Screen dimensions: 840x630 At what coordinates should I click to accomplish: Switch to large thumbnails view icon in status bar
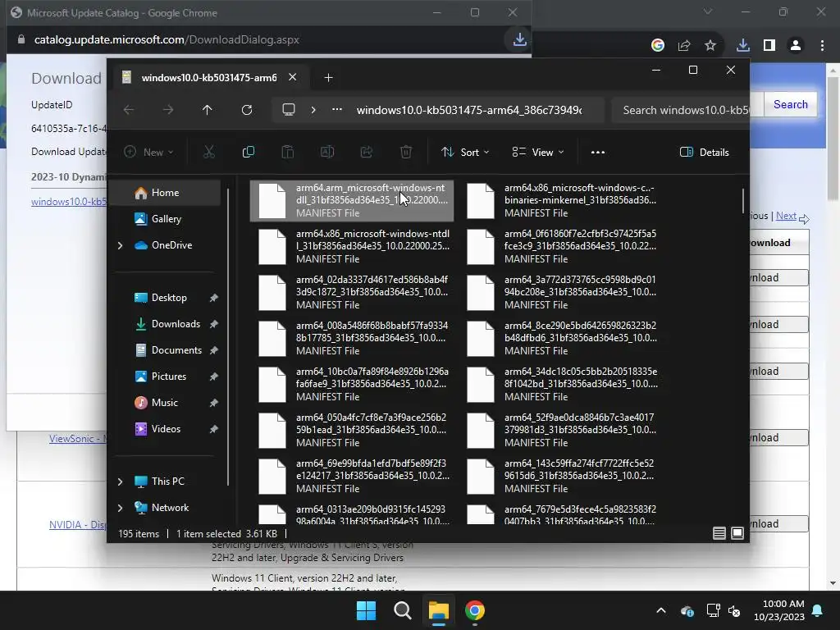(737, 533)
